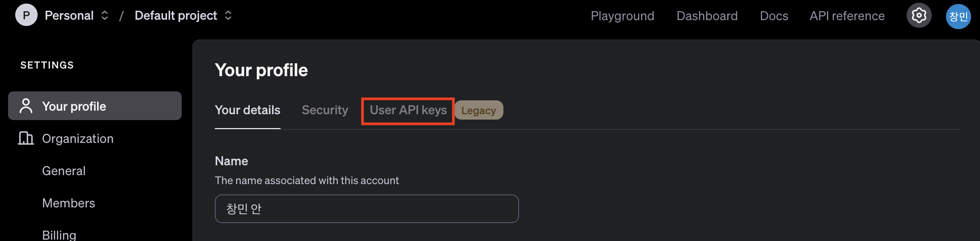Click the Legacy badge
The height and width of the screenshot is (241, 980).
478,110
